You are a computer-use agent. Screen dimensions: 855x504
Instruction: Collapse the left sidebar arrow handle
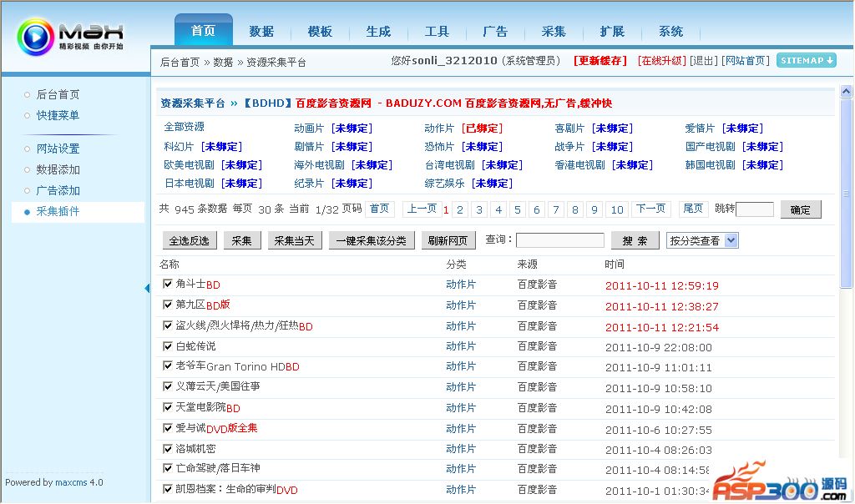pos(147,289)
